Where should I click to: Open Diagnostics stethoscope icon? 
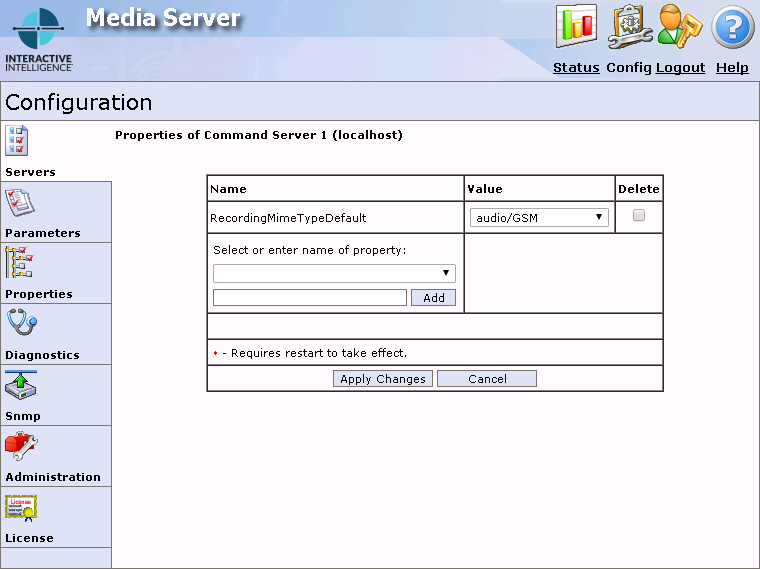click(x=21, y=324)
